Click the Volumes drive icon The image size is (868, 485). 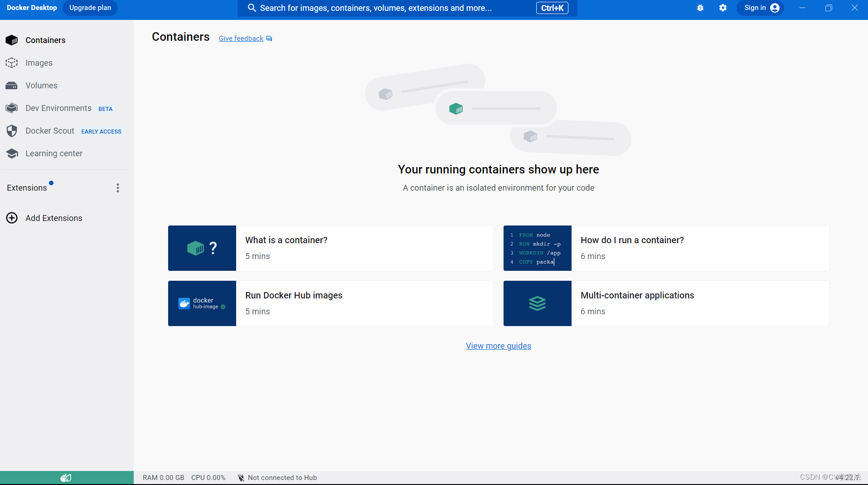(12, 86)
